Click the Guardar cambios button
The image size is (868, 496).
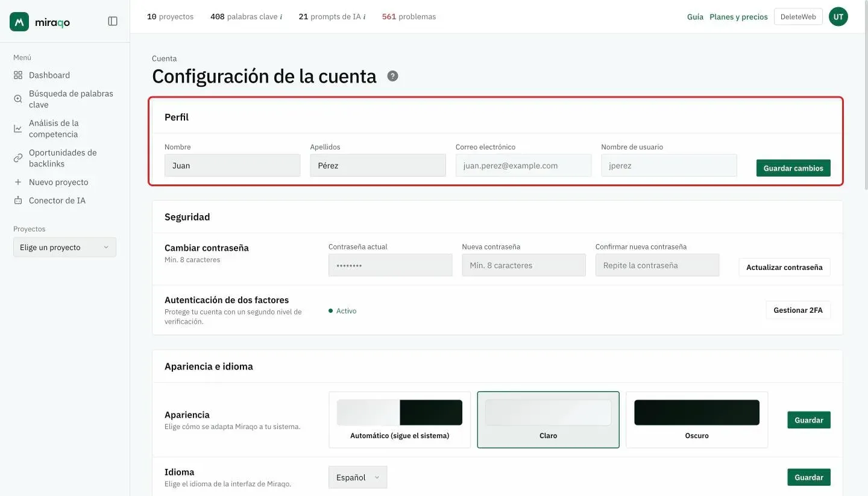(793, 168)
